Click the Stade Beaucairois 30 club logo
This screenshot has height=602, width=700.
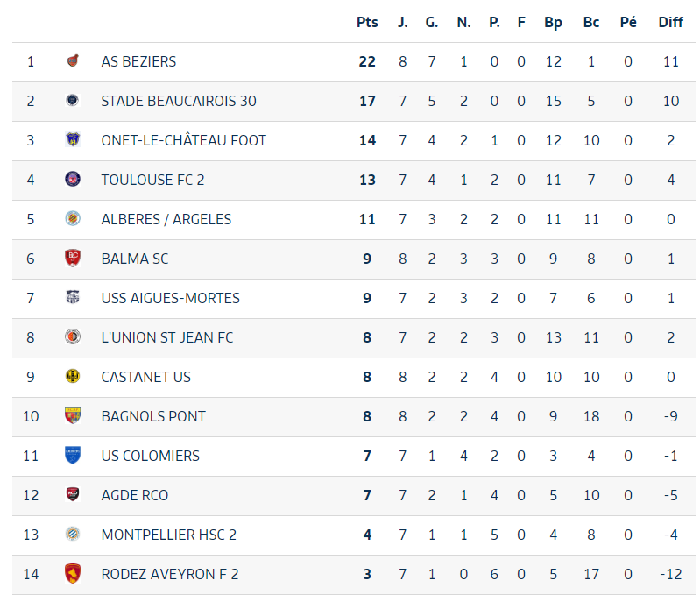coord(73,101)
